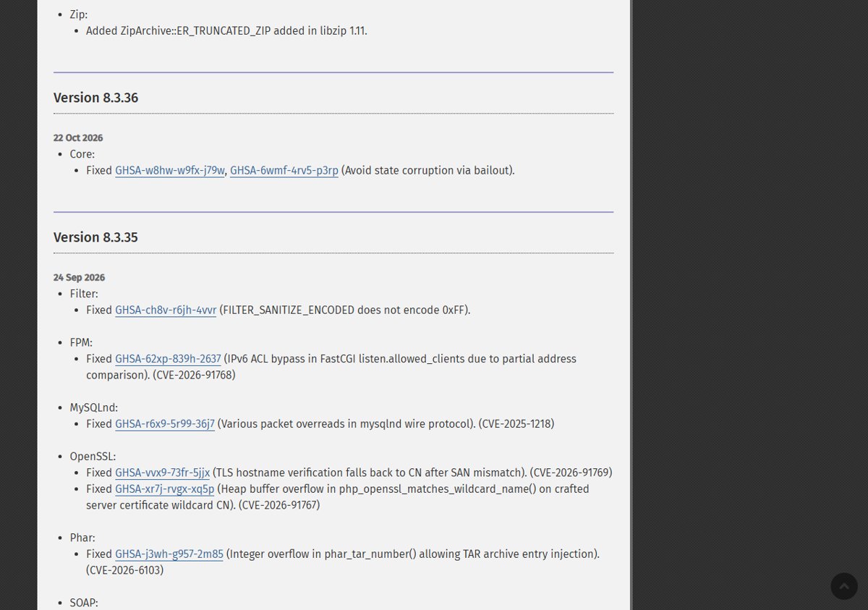Image resolution: width=868 pixels, height=610 pixels.
Task: Click the CVE-2026-91769 text
Action: (x=571, y=473)
